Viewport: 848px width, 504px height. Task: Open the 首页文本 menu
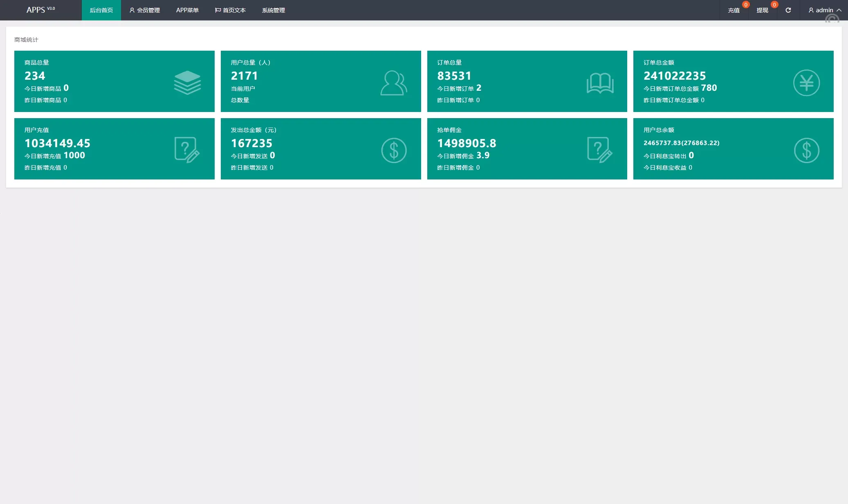[230, 10]
